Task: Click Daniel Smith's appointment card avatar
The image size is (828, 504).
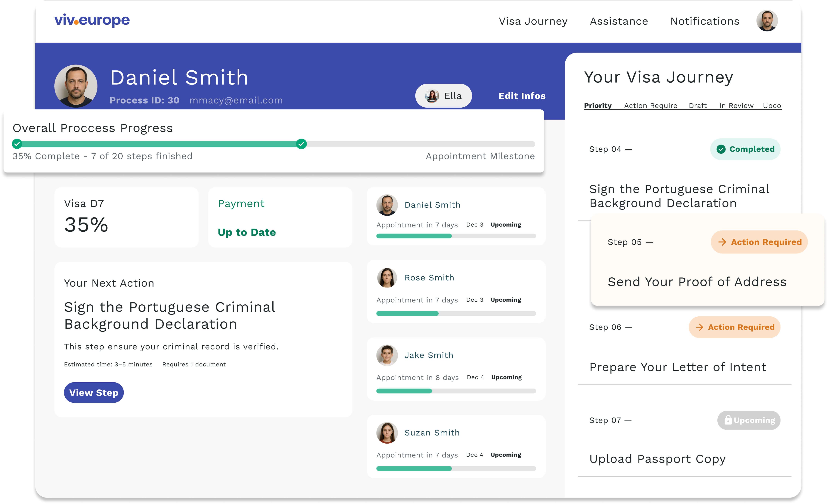Action: (x=387, y=205)
